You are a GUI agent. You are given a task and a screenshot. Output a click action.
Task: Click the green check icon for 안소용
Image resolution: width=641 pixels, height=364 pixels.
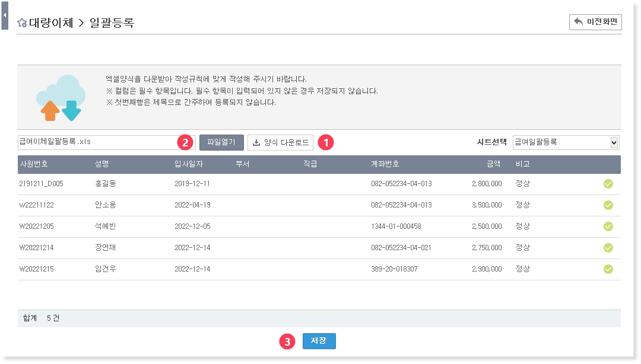[608, 205]
